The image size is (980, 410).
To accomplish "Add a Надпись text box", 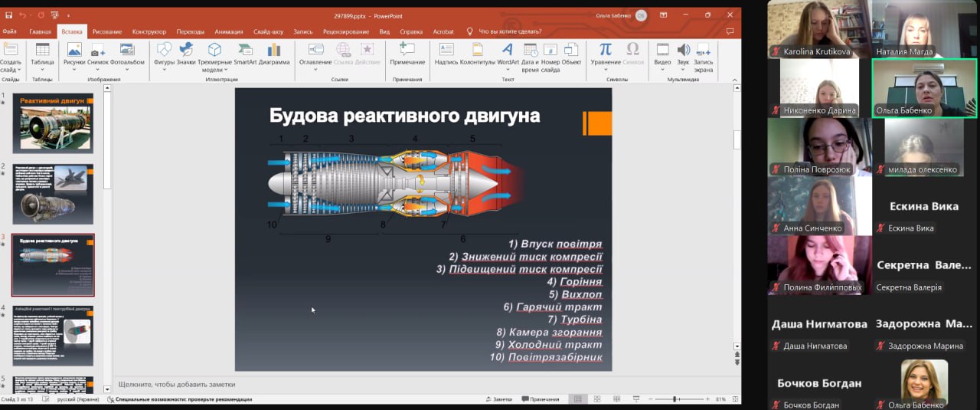I will tap(446, 54).
